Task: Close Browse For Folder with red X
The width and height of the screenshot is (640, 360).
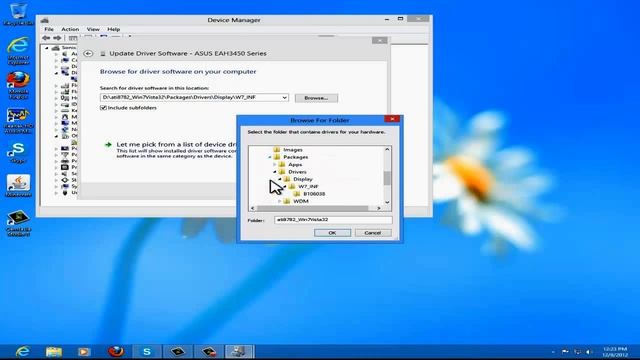Action: point(392,119)
